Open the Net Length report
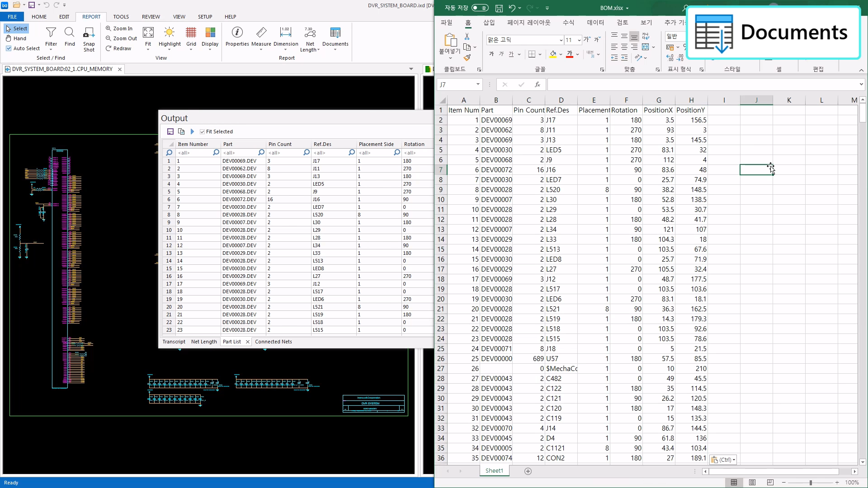Screen dimensions: 868x488 (x=310, y=33)
